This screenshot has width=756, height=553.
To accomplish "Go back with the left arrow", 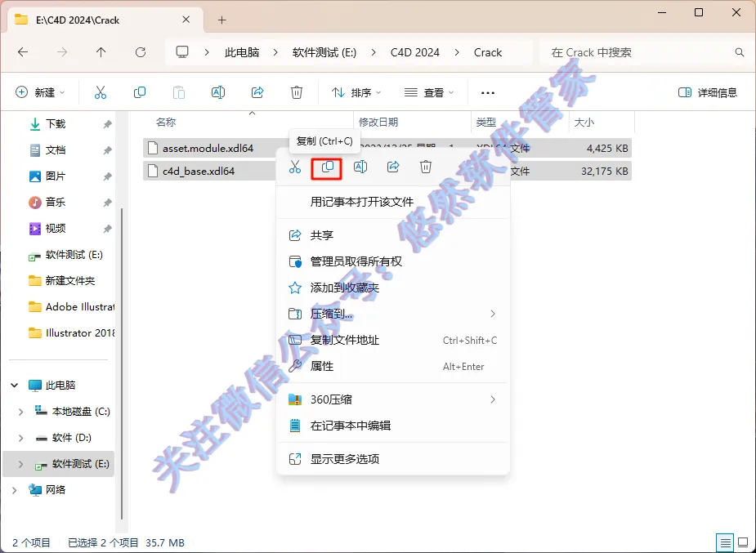I will pos(23,52).
